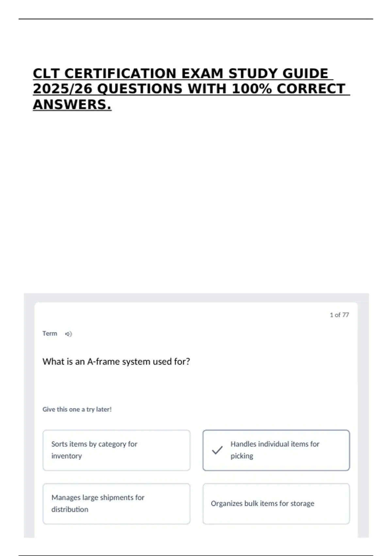Select "Sorts items by category for inventory" option
The width and height of the screenshot is (392, 556).
116,450
